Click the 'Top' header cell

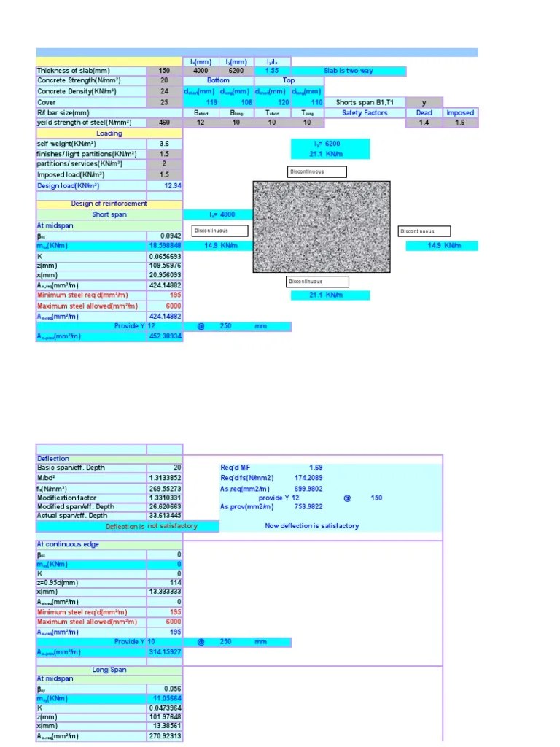(289, 81)
